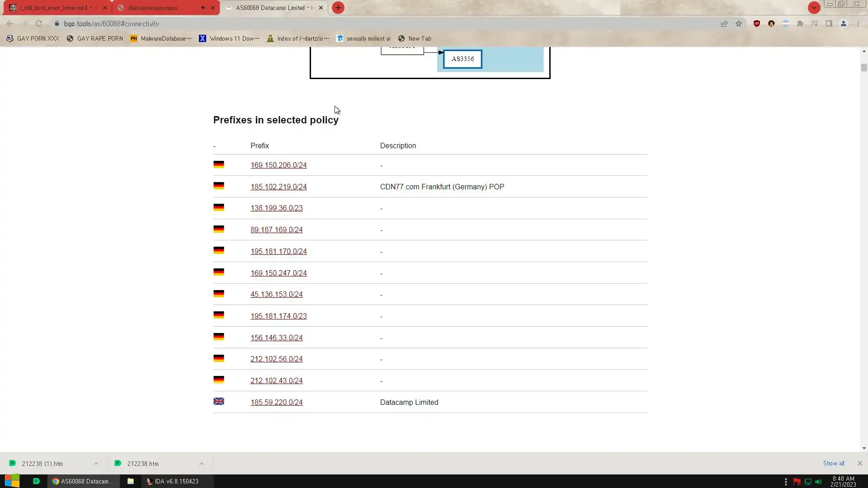Image resolution: width=868 pixels, height=488 pixels.
Task: Open prefix link 185.102.219.0/24
Action: pyautogui.click(x=278, y=187)
